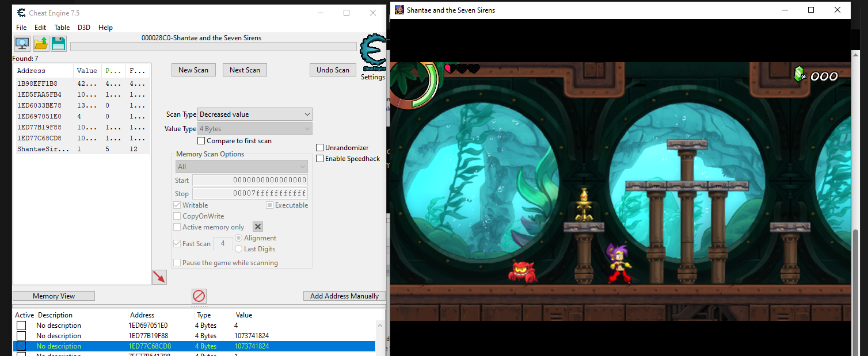Viewport: 868px width, 356px height.
Task: Click the green gem currency icon
Action: coord(799,74)
